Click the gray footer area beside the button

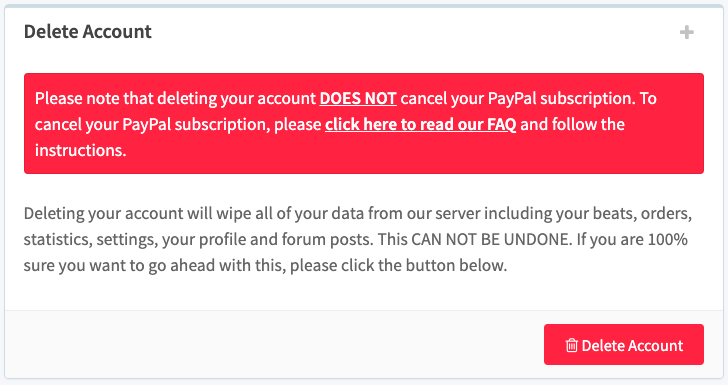[x=274, y=344]
